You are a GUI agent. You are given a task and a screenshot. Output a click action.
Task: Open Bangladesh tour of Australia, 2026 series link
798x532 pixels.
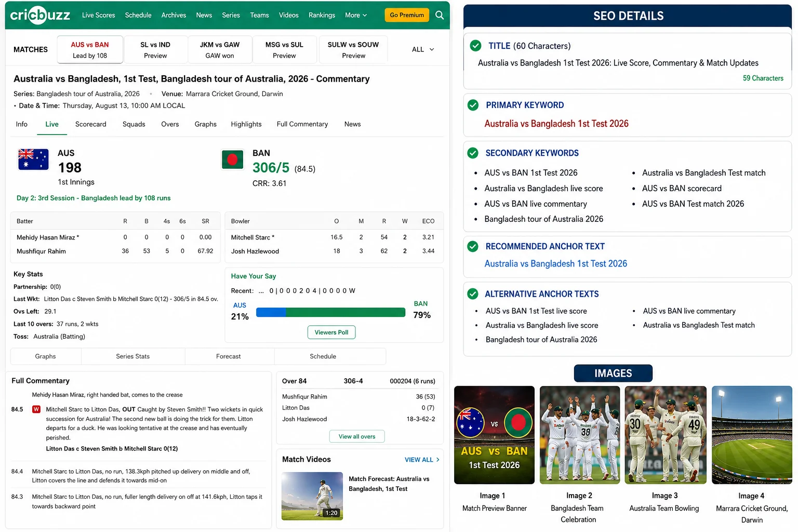coord(88,94)
